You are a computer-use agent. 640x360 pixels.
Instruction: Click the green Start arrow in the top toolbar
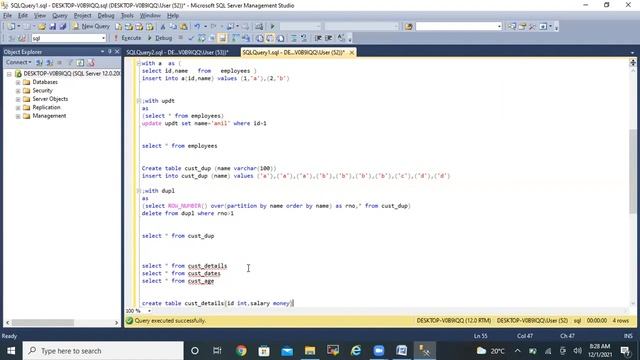(x=273, y=27)
